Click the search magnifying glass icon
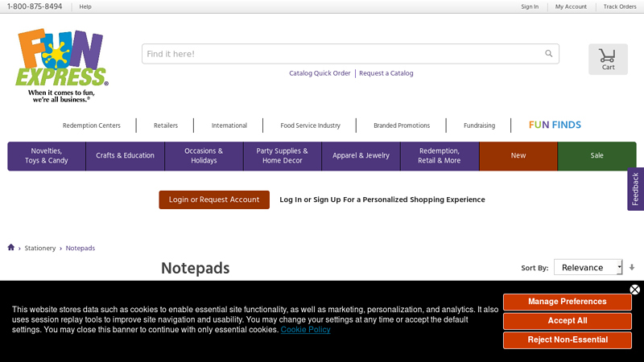This screenshot has height=362, width=644. point(549,54)
